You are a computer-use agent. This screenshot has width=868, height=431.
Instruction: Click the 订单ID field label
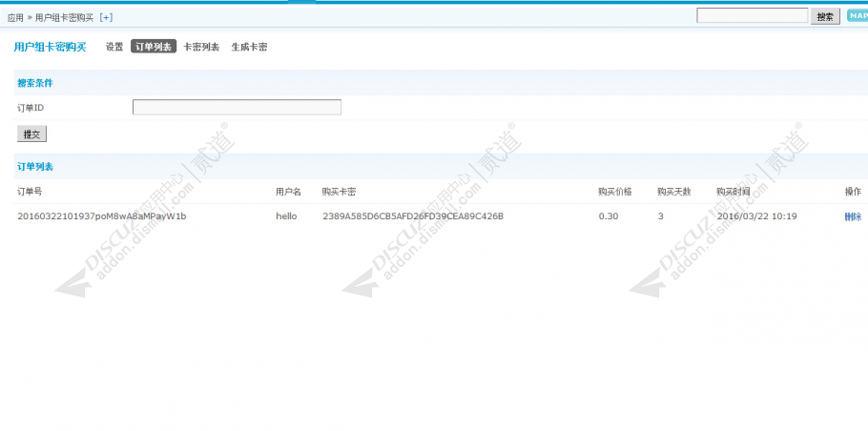coord(31,108)
